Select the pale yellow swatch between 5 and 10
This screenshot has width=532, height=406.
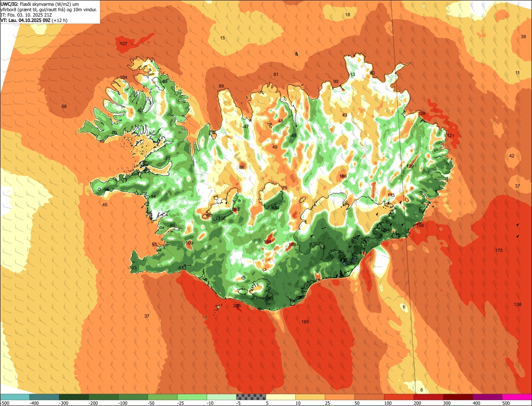point(281,397)
